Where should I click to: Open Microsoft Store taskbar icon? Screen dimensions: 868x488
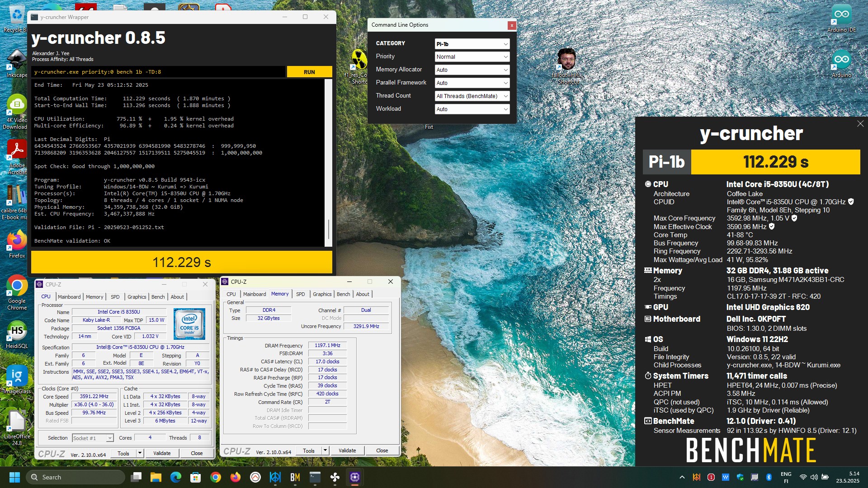click(x=195, y=477)
